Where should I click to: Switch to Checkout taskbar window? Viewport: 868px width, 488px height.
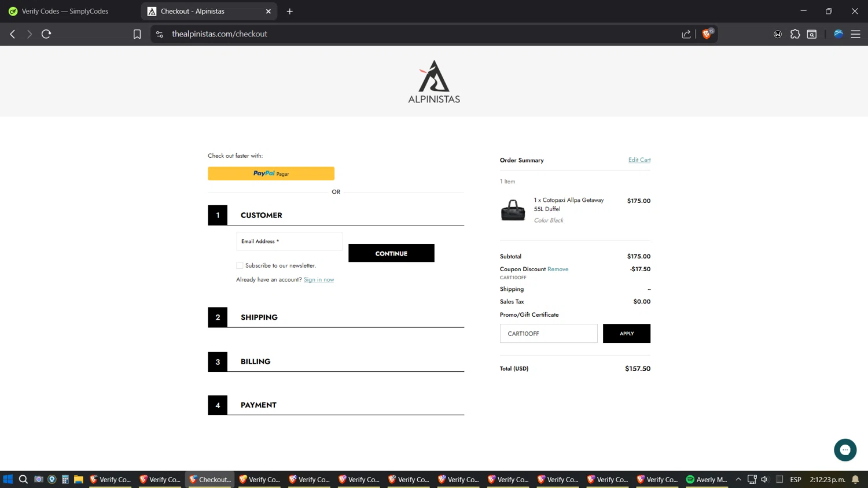[x=210, y=479]
